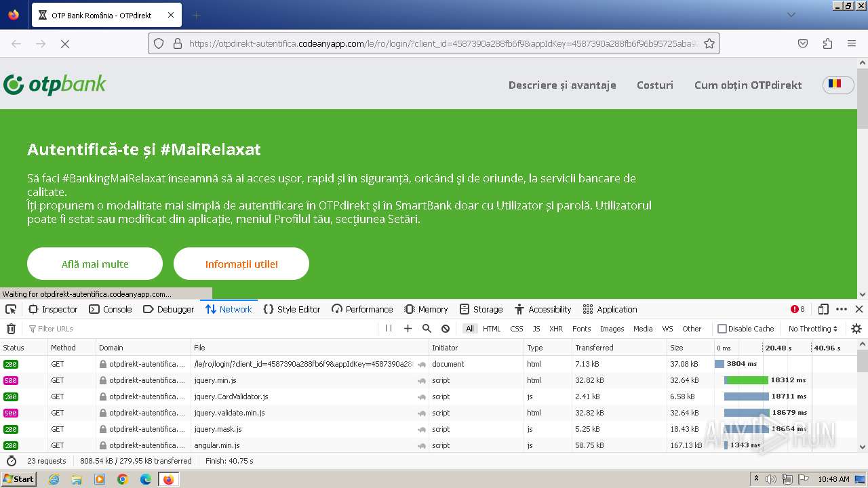Open Cum obțin OTPdirekt link
The width and height of the screenshot is (868, 488).
pos(748,85)
